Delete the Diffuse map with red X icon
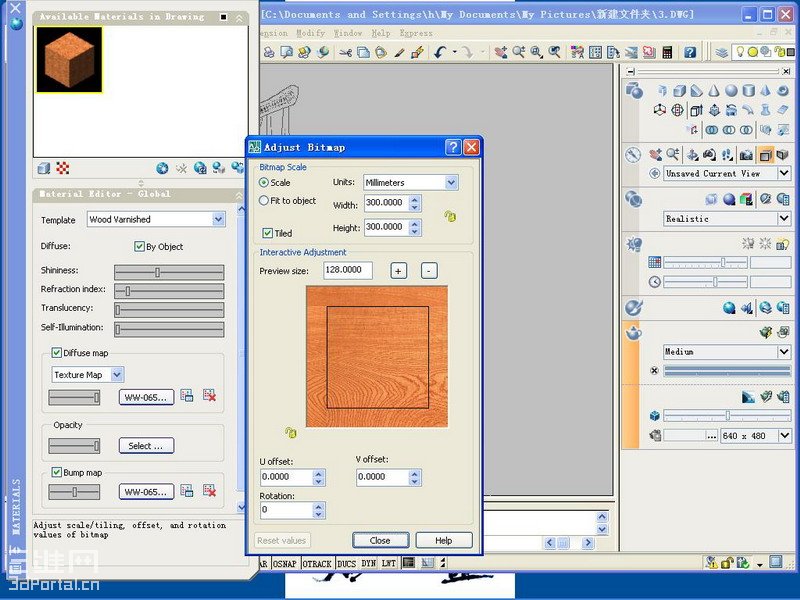Viewport: 800px width, 600px height. pyautogui.click(x=209, y=395)
